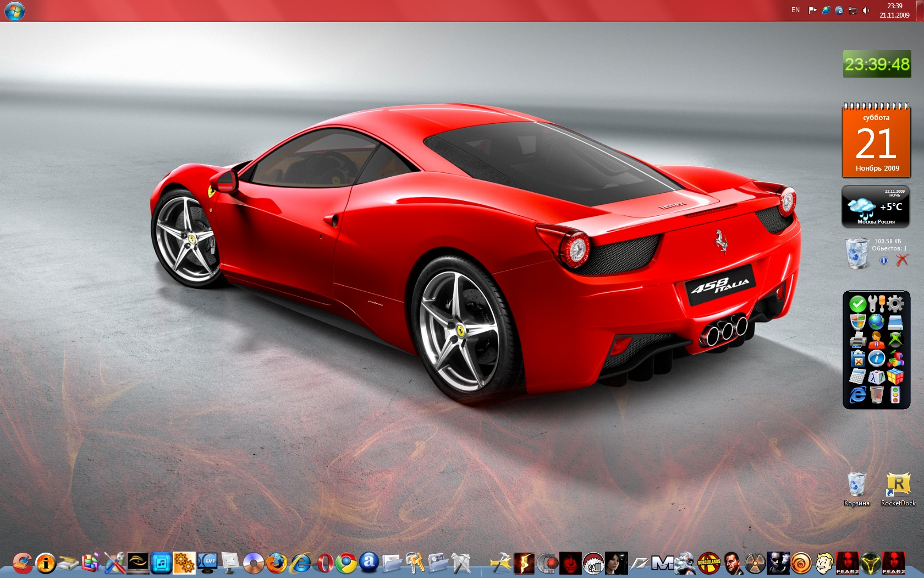The width and height of the screenshot is (924, 578).
Task: Open the Need for Speed dock icon
Action: pos(640,563)
